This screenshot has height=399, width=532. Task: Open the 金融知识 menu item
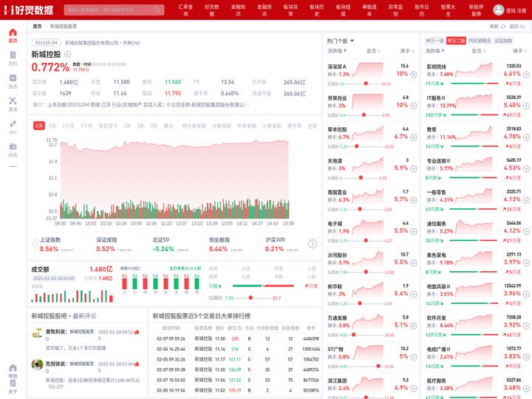pyautogui.click(x=238, y=10)
